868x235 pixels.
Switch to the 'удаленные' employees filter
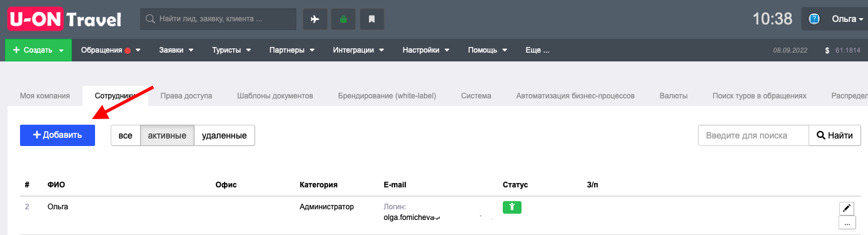[224, 135]
